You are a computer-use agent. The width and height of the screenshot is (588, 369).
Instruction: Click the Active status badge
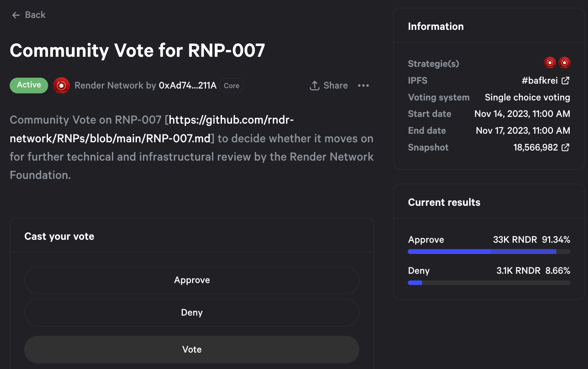click(29, 85)
